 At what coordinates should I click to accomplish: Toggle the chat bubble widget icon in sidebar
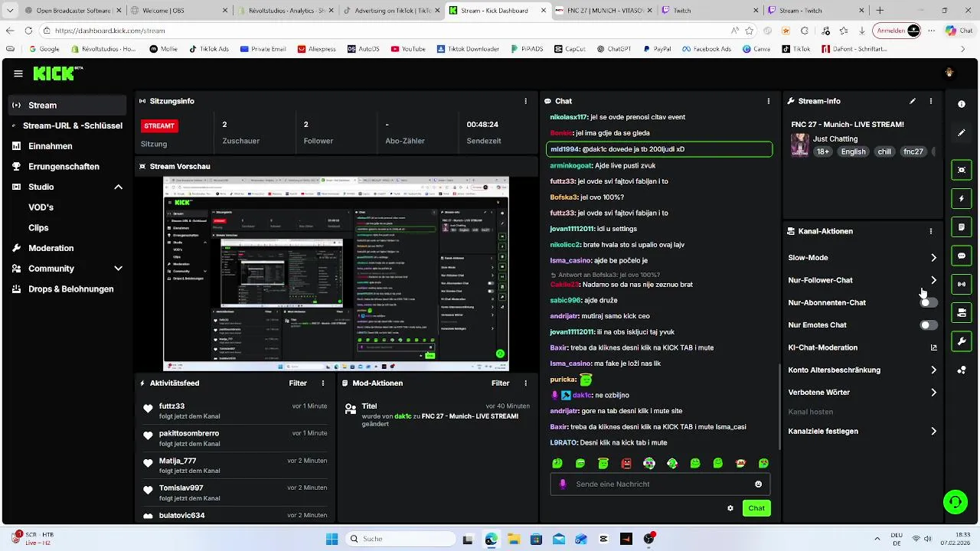click(x=962, y=256)
